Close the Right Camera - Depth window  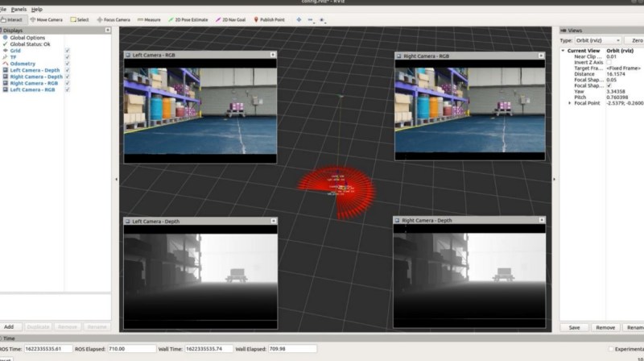[x=542, y=220]
